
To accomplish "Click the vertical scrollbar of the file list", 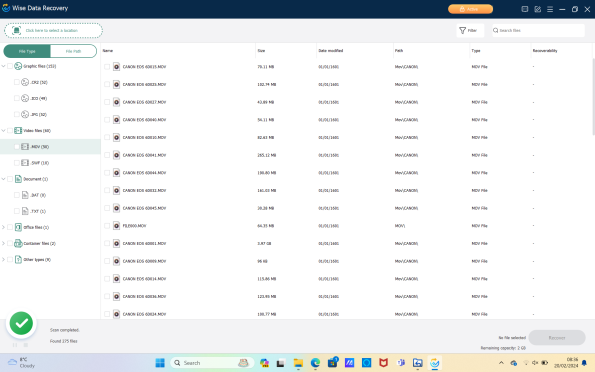I will [593, 97].
